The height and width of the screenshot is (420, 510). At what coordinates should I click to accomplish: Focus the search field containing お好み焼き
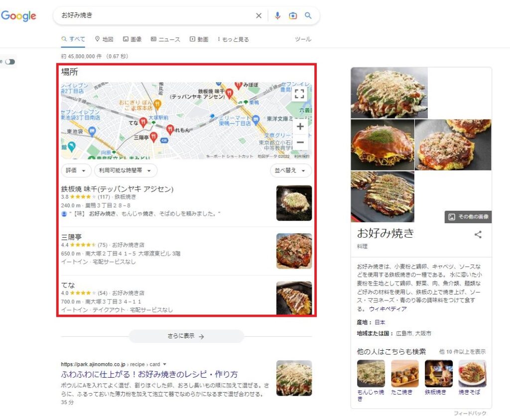(156, 15)
